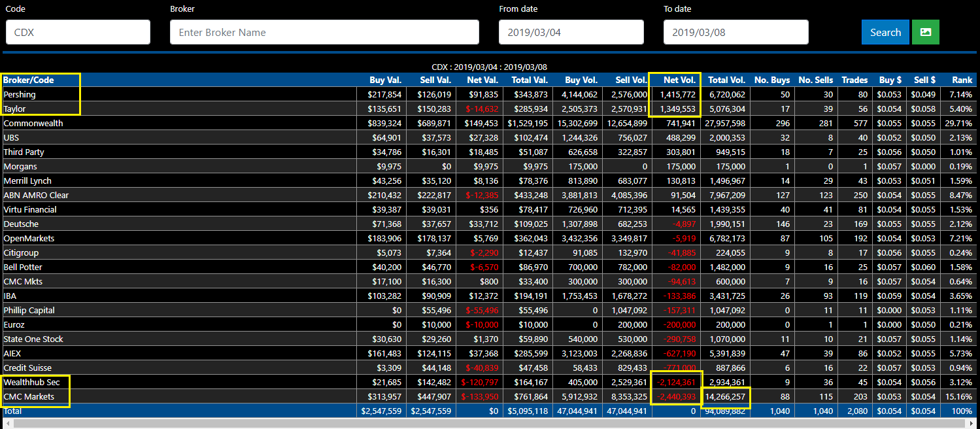Image resolution: width=980 pixels, height=429 pixels.
Task: Click the green image export icon button
Action: click(x=925, y=32)
